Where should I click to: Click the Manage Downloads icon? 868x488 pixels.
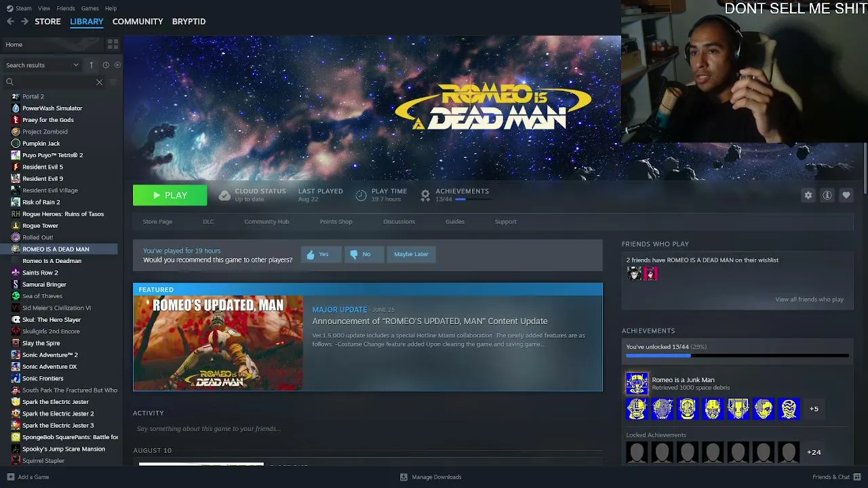403,477
